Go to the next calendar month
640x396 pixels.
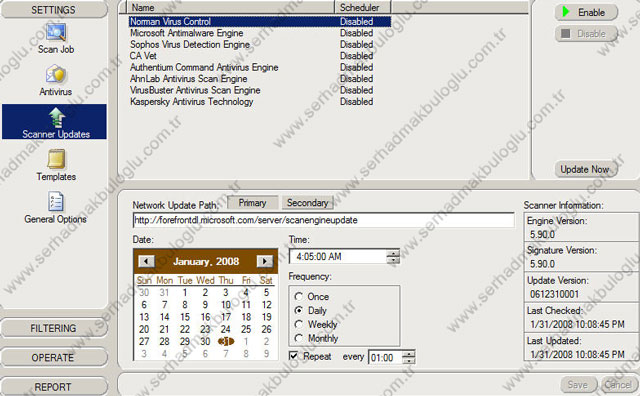click(264, 261)
